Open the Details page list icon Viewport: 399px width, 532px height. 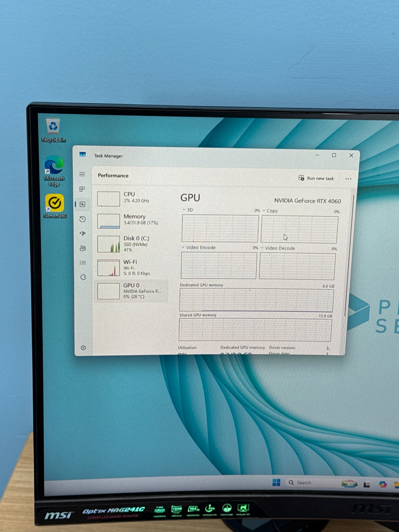pyautogui.click(x=83, y=262)
